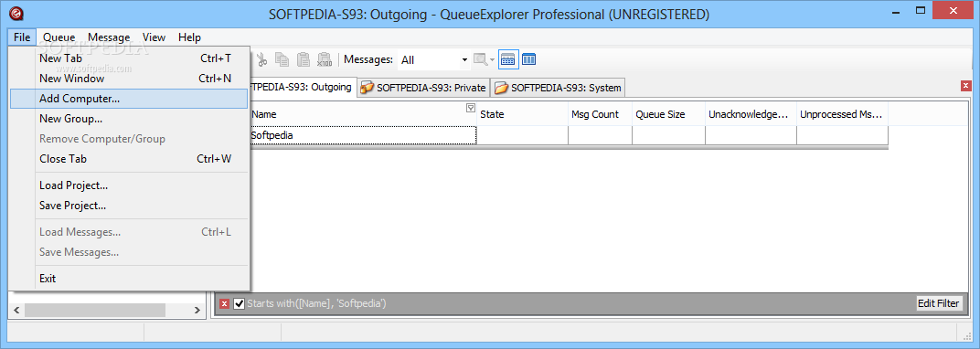The image size is (980, 349).
Task: Select New Group... menu item
Action: point(129,119)
